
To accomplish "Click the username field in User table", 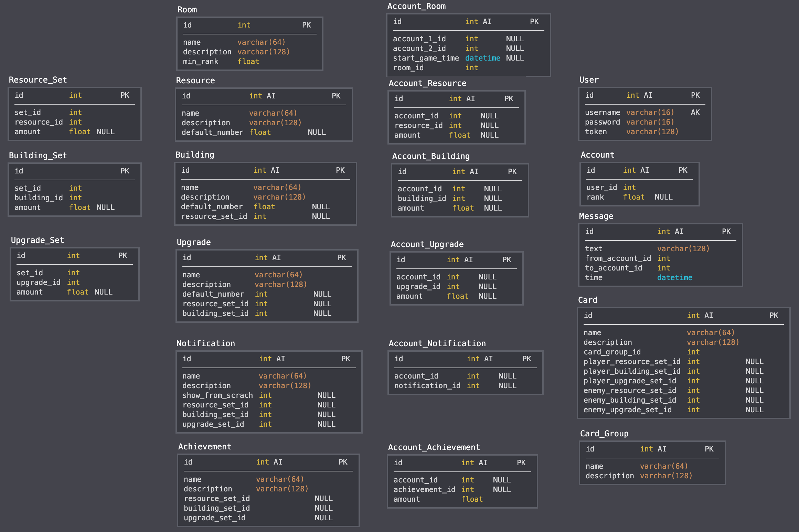I will pos(602,113).
